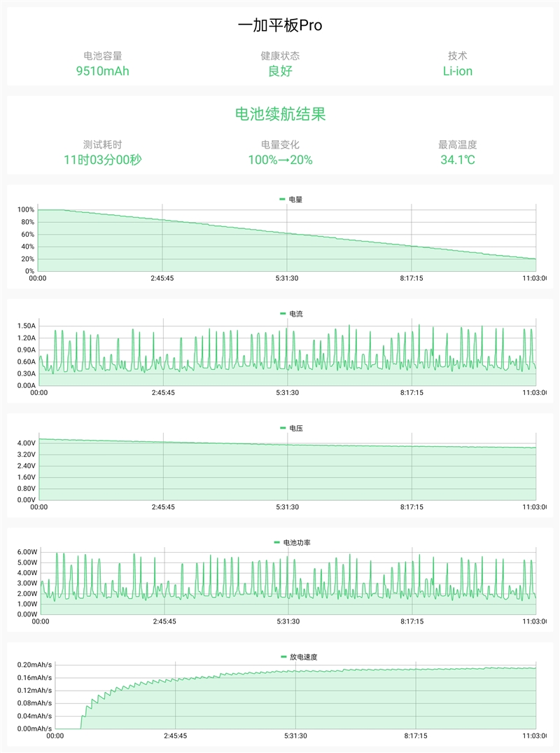Tap the Li-ion technology value

pyautogui.click(x=458, y=71)
